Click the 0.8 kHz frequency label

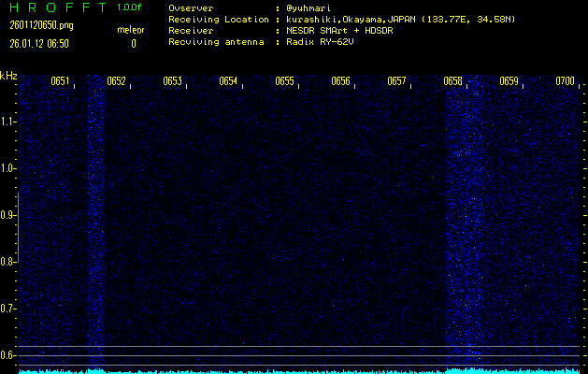click(x=7, y=262)
